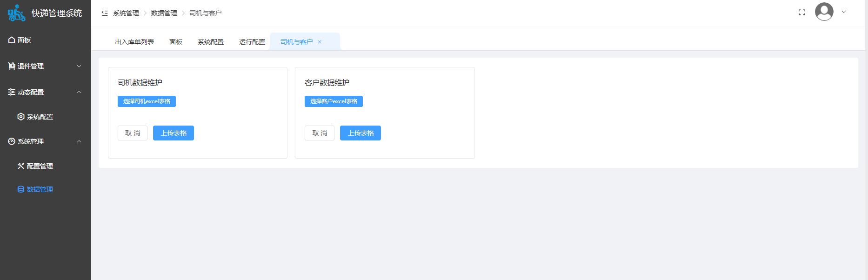The height and width of the screenshot is (280, 868).
Task: Click the courier scooter logo icon
Action: coord(16,13)
